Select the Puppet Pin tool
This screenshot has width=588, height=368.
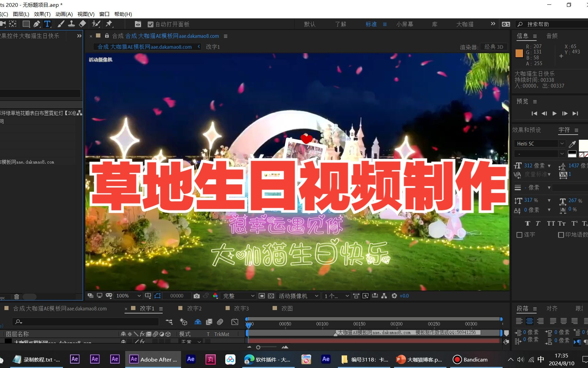pyautogui.click(x=109, y=24)
